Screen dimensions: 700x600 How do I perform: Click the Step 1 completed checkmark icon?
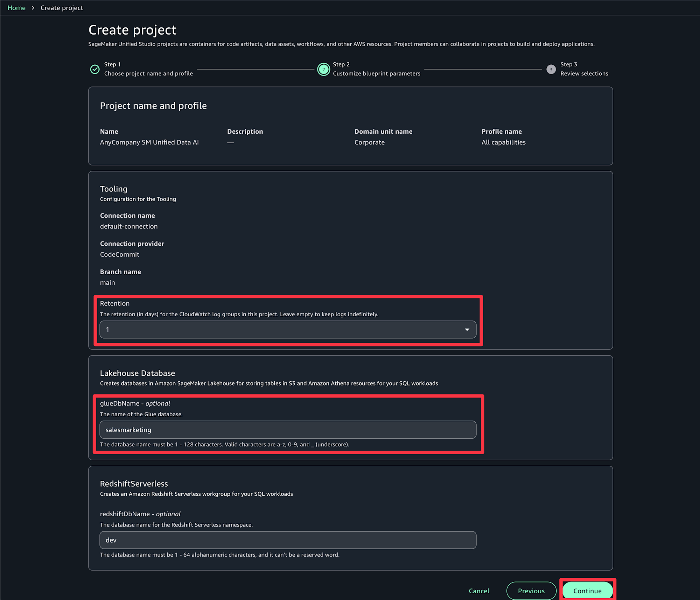coord(95,69)
